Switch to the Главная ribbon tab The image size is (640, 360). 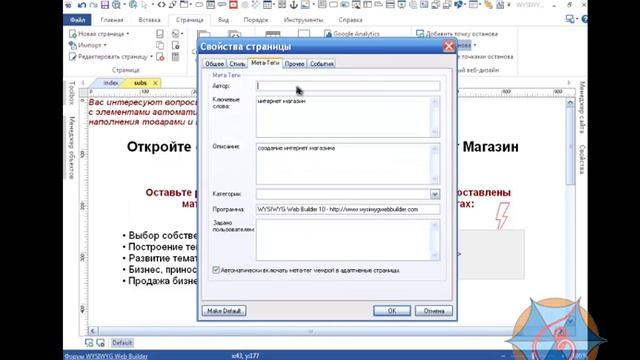click(112, 20)
